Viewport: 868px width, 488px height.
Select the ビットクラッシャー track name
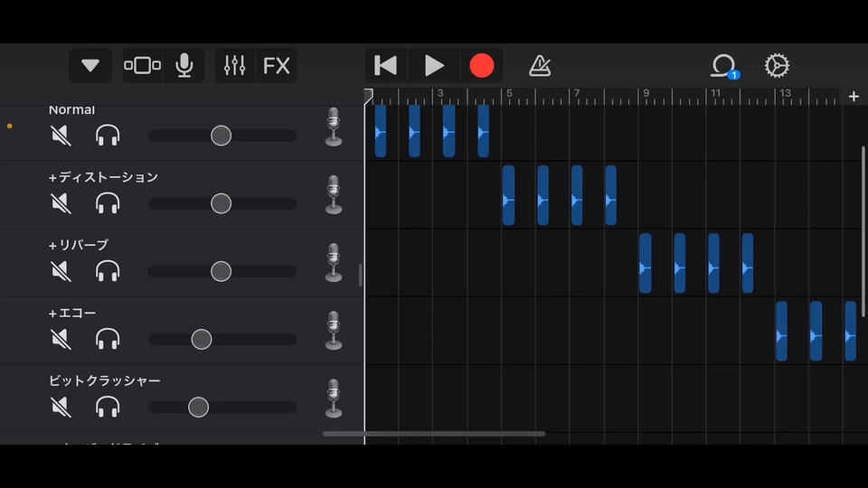coord(105,380)
